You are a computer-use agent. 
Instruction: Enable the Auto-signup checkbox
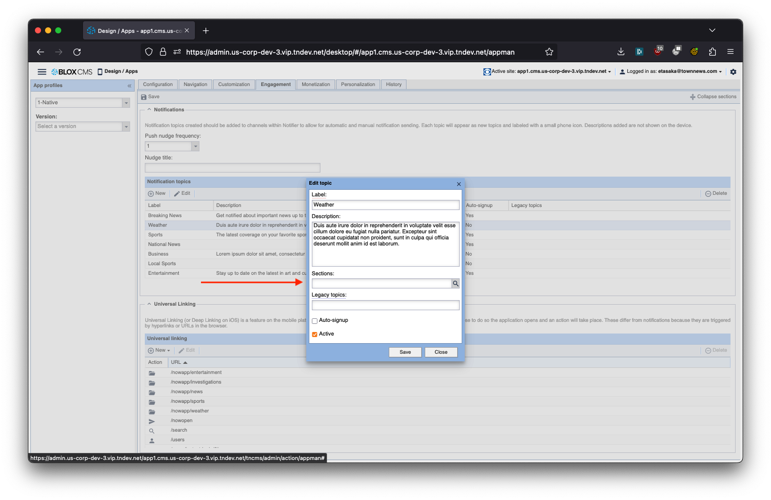tap(315, 321)
